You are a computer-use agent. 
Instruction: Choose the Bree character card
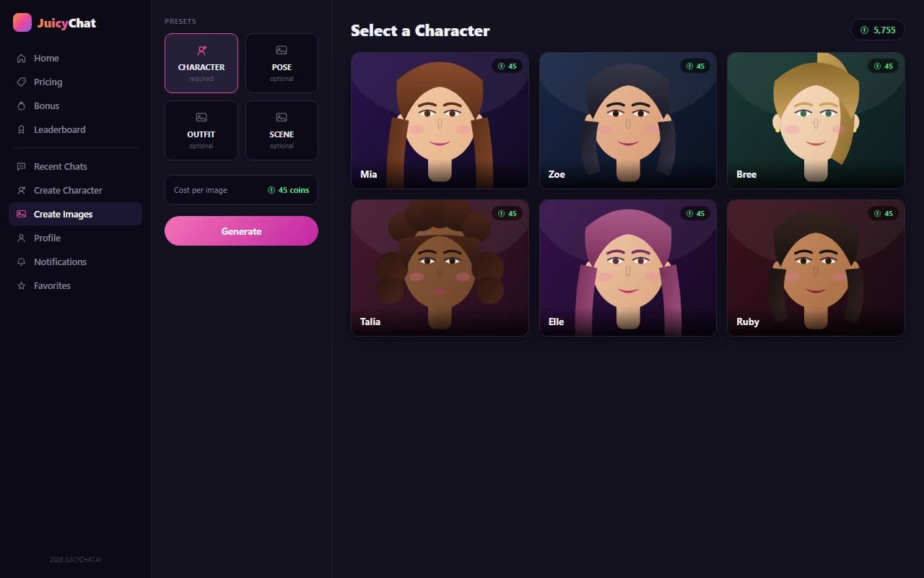816,121
